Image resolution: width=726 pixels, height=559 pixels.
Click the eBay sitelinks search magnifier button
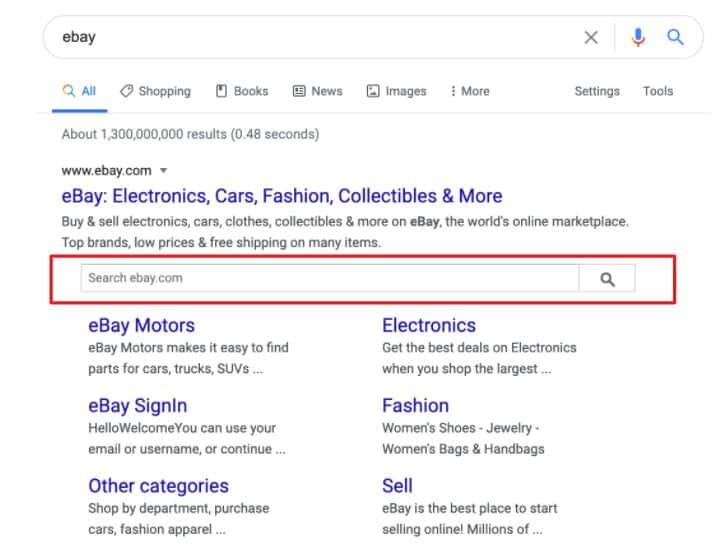(607, 278)
